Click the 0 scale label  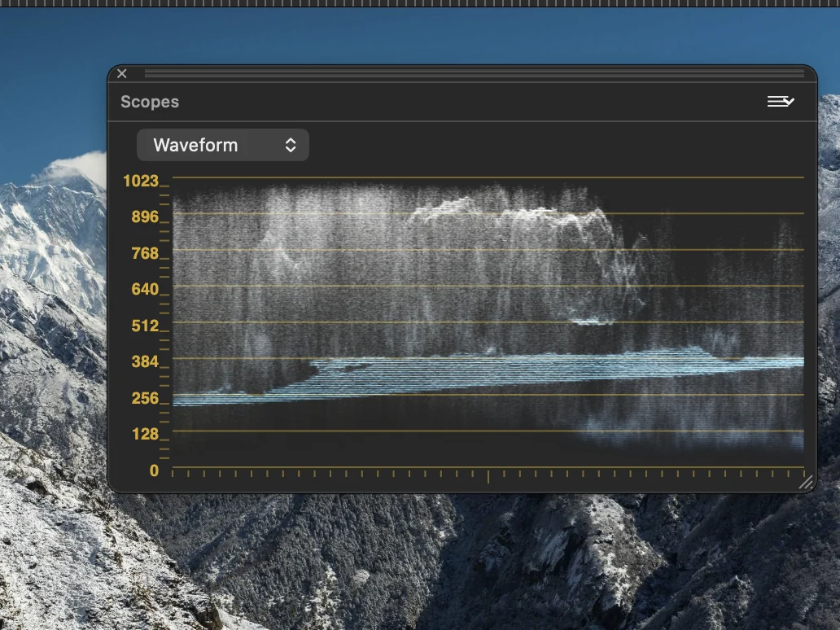(x=155, y=470)
